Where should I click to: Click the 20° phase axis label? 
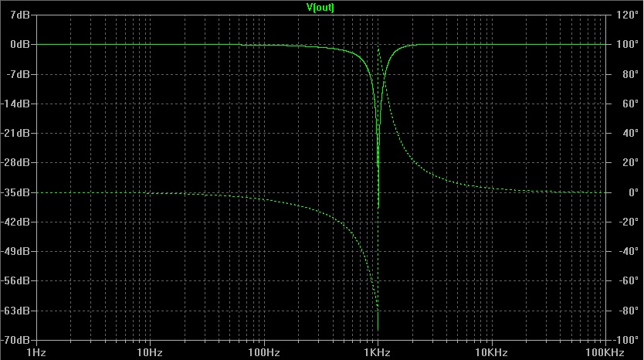coord(630,163)
